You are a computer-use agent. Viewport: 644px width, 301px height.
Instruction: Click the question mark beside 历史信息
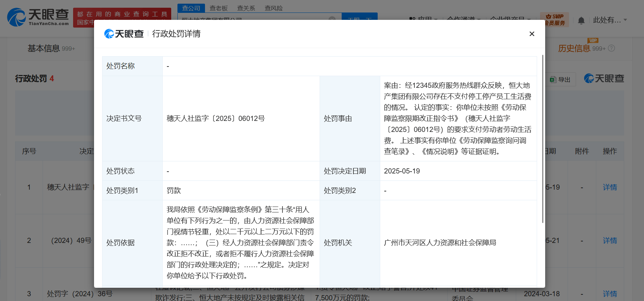(x=611, y=48)
